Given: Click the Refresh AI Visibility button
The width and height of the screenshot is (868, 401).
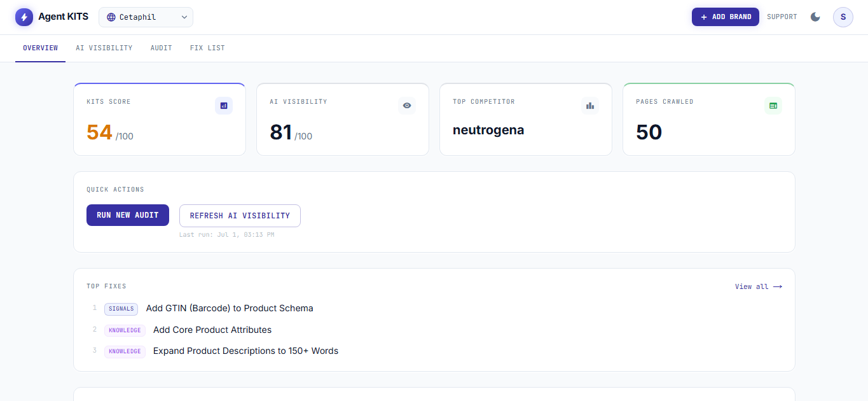Looking at the screenshot, I should [x=240, y=216].
